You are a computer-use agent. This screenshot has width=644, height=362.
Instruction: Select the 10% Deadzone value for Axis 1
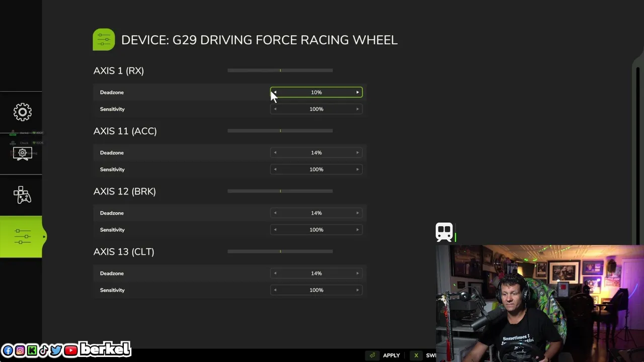pyautogui.click(x=316, y=93)
